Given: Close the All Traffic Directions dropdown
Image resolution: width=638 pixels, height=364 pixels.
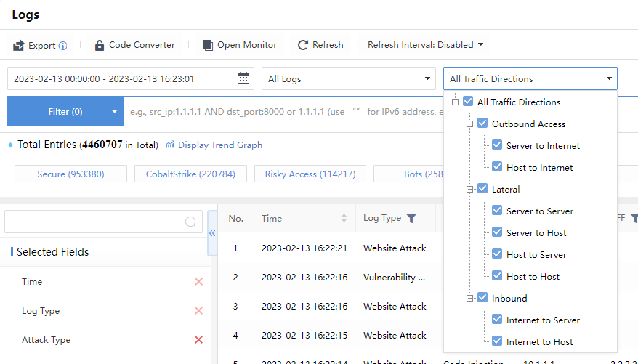Looking at the screenshot, I should 530,78.
